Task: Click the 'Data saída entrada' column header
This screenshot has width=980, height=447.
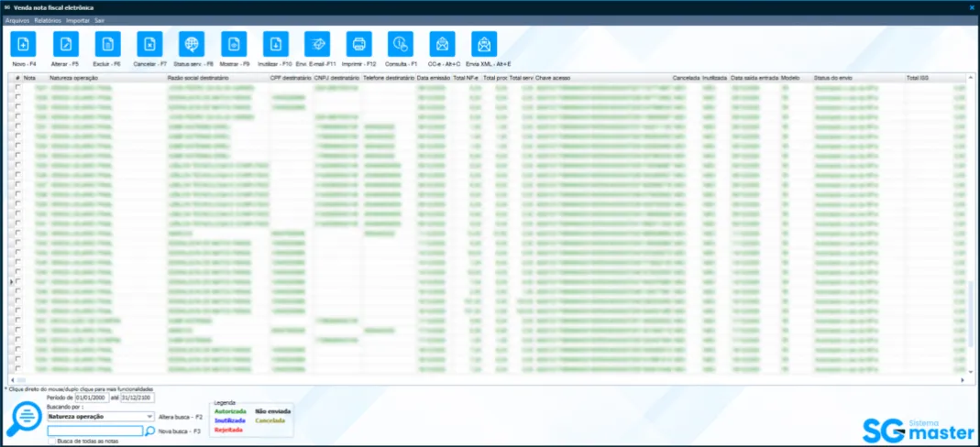Action: tap(754, 78)
